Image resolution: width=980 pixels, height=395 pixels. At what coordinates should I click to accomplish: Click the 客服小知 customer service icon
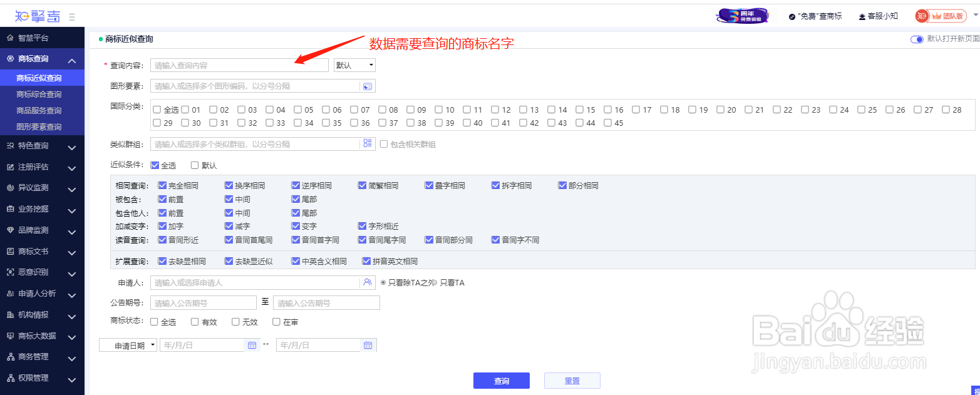860,16
